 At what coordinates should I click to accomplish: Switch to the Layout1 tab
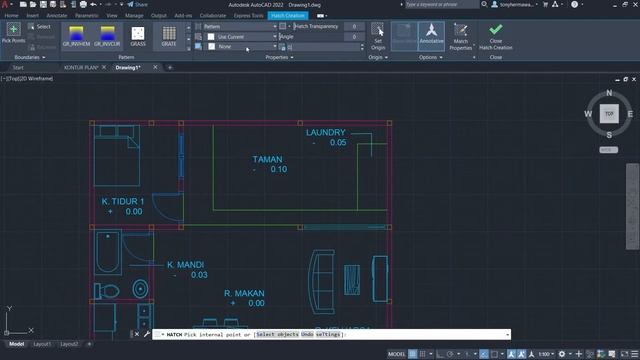pyautogui.click(x=42, y=344)
